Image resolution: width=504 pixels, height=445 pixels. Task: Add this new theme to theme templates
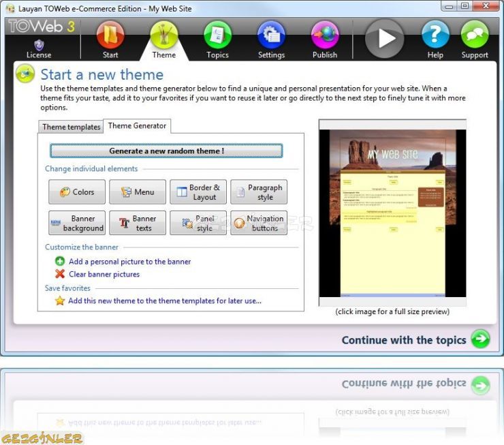coord(165,301)
